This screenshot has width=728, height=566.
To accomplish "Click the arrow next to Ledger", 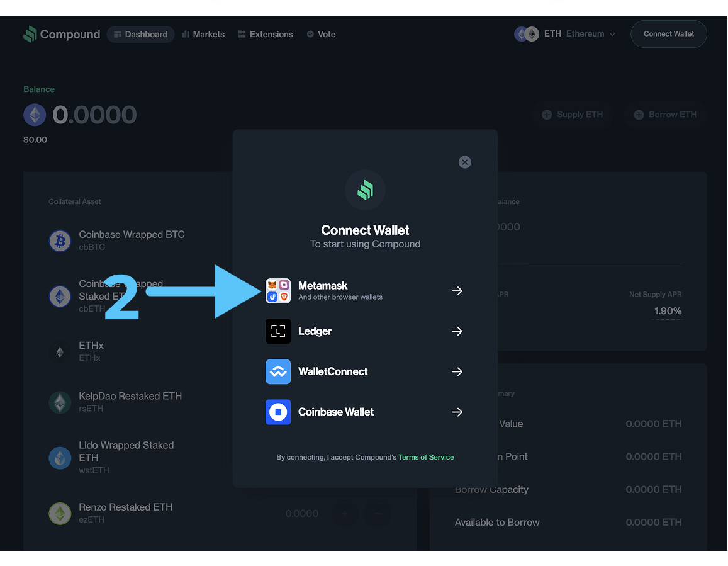I will (457, 331).
